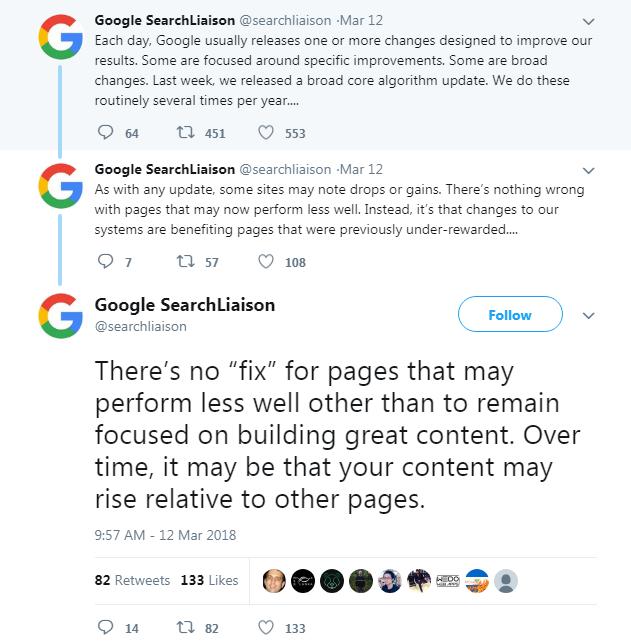631x644 pixels.
Task: Click the main tweet's Google profile avatar
Action: point(60,316)
